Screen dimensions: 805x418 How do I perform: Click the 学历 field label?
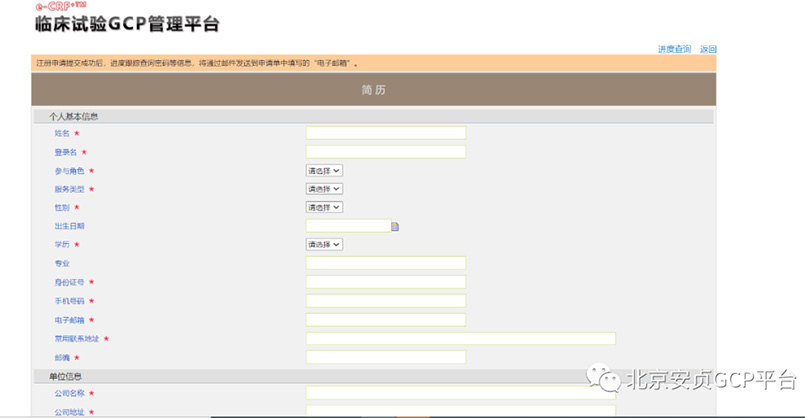coord(62,244)
